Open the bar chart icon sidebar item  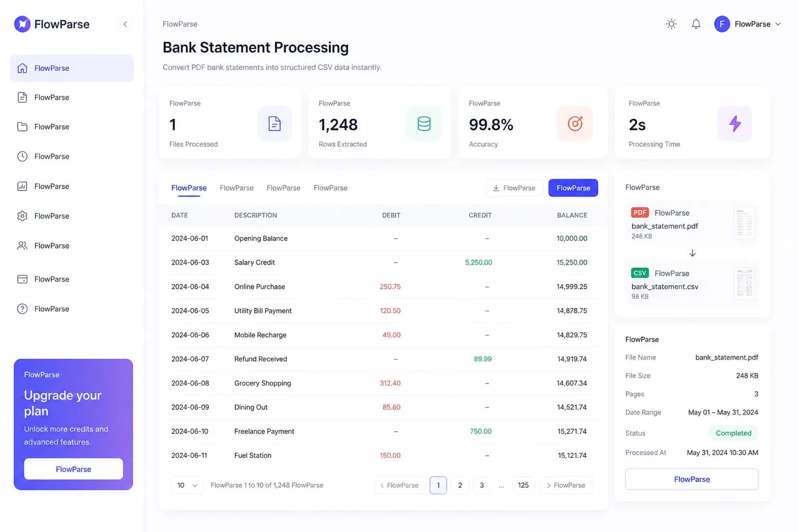22,186
